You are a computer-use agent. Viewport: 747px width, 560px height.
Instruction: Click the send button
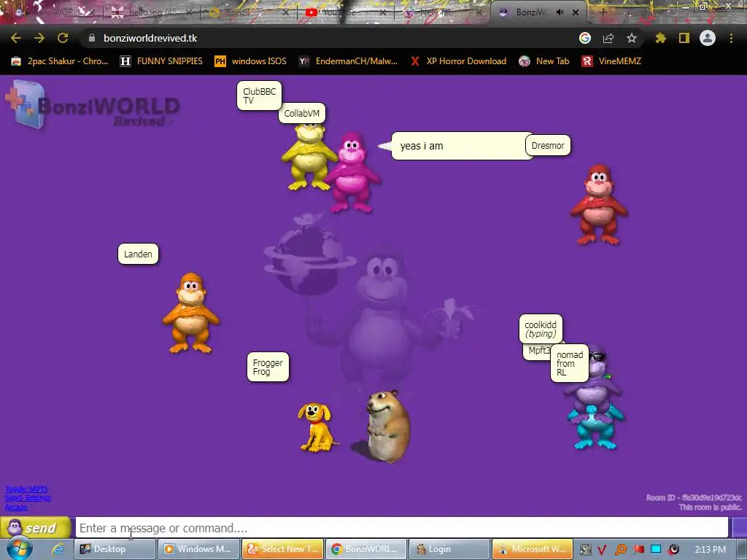tap(36, 528)
